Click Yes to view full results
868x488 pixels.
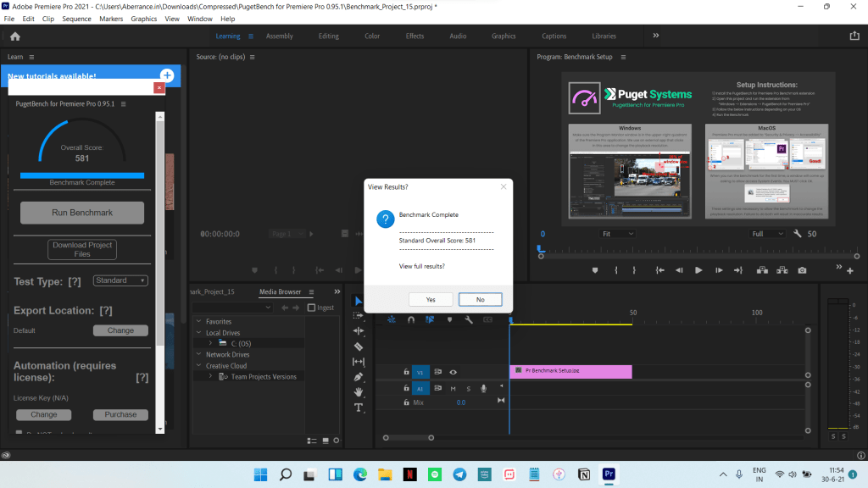(431, 299)
